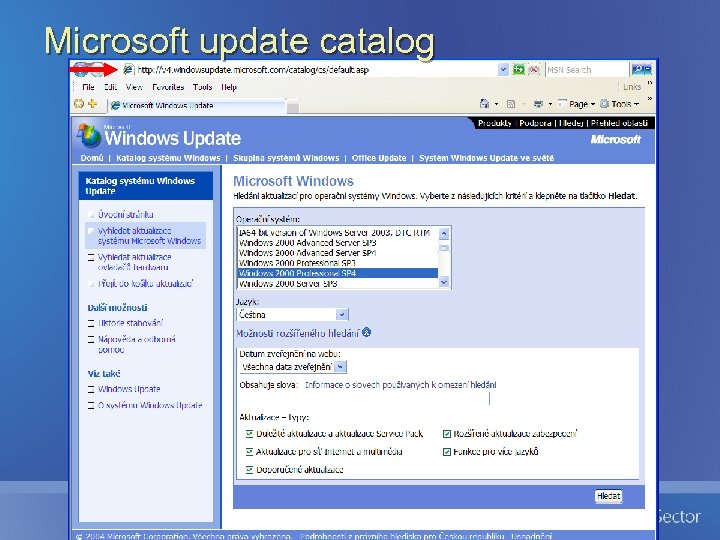Toggle Funkce pro více jazyků checkbox

point(447,452)
